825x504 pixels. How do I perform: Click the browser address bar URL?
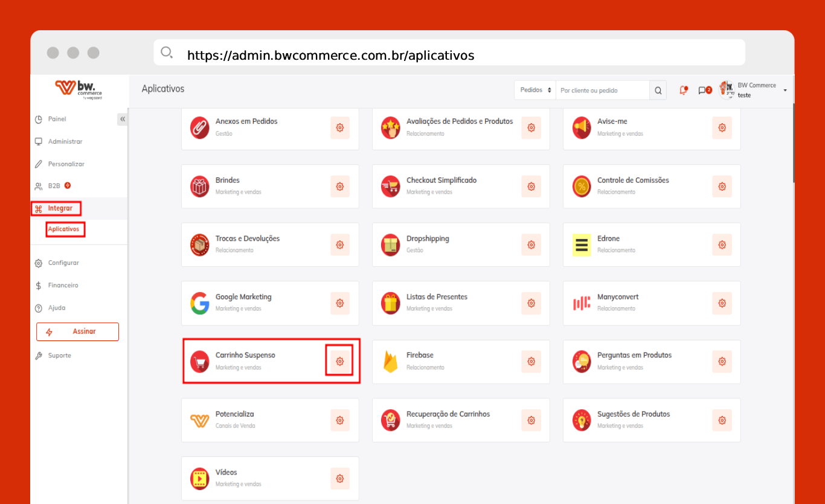[331, 56]
